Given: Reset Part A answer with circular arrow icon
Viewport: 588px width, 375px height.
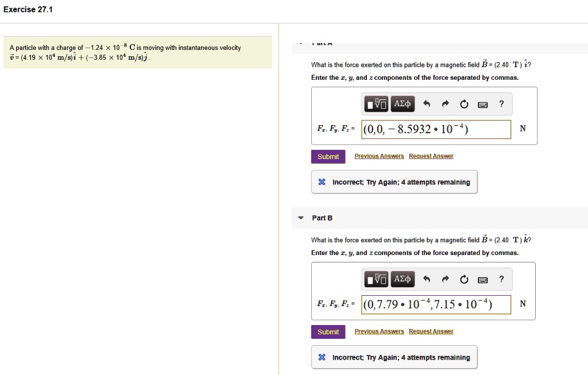Looking at the screenshot, I should (464, 103).
